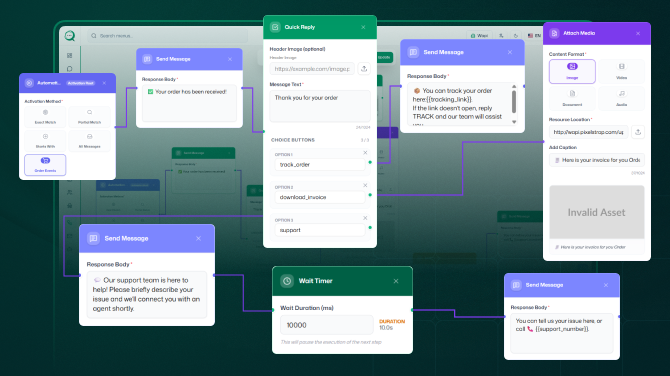Click the CHOICE BUTTONS section label

(x=293, y=140)
